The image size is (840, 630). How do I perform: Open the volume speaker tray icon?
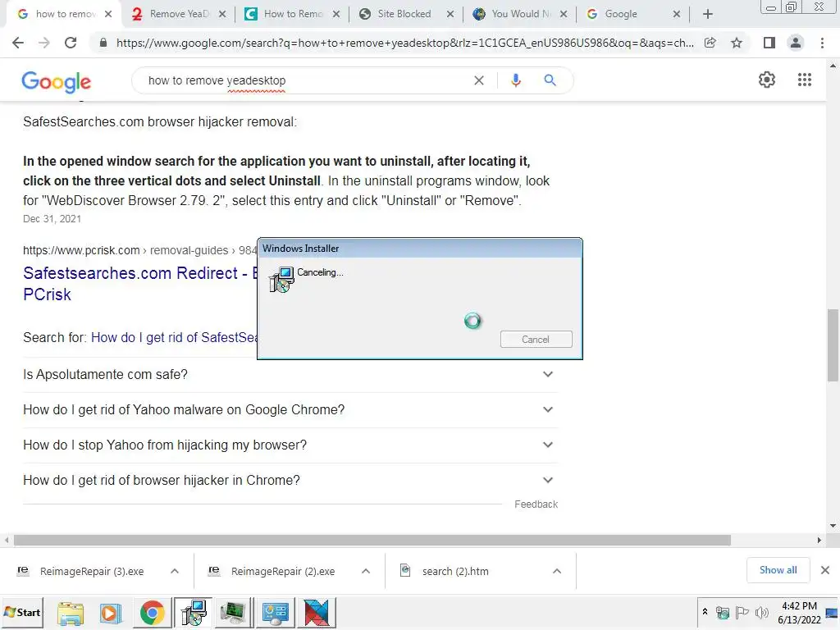point(761,612)
